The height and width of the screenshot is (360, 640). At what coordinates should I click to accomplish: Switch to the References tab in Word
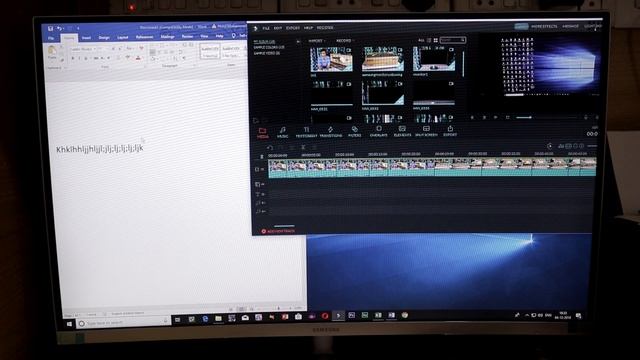(144, 37)
